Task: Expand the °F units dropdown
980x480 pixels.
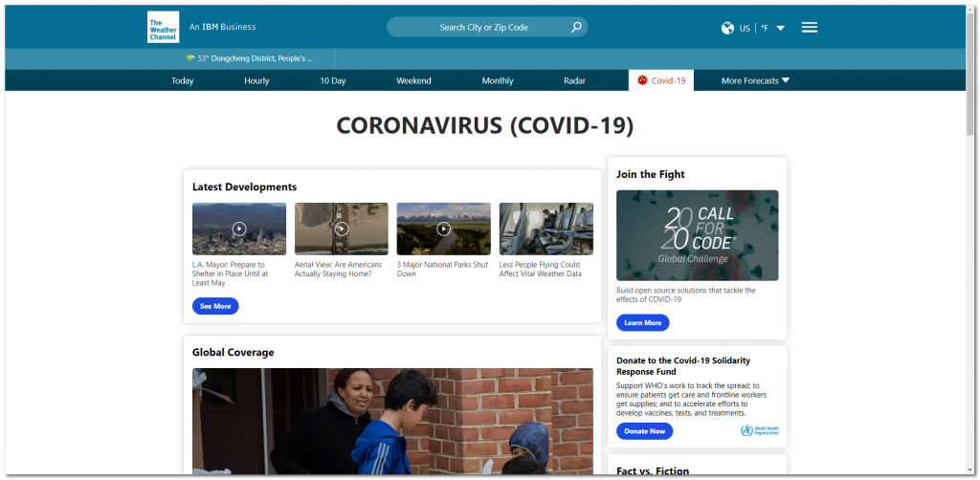Action: pyautogui.click(x=772, y=28)
